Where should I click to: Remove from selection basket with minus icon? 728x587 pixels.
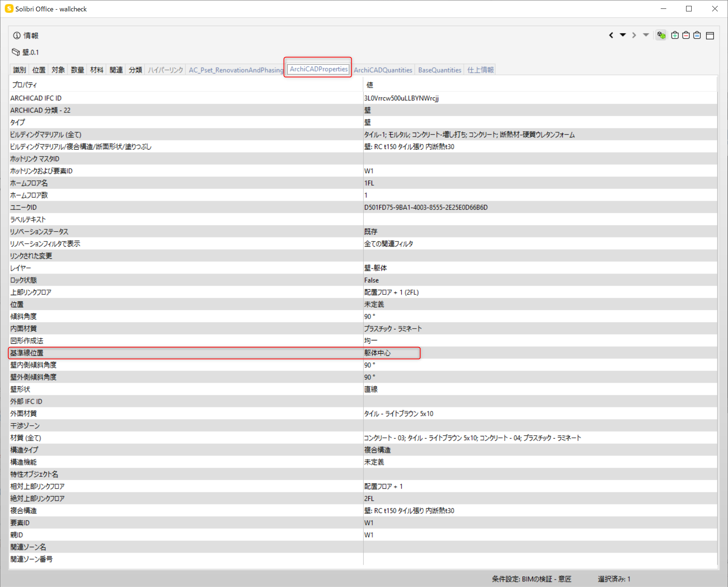[x=686, y=35]
